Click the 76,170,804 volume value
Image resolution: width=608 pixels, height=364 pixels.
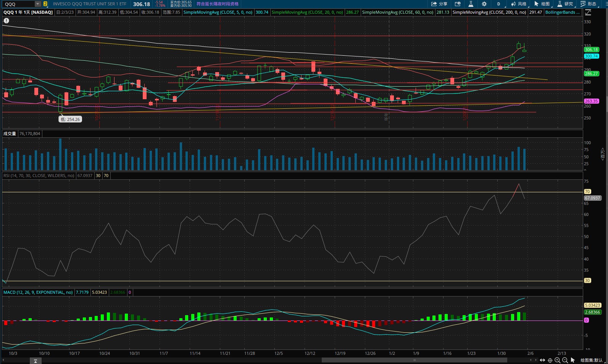(30, 134)
